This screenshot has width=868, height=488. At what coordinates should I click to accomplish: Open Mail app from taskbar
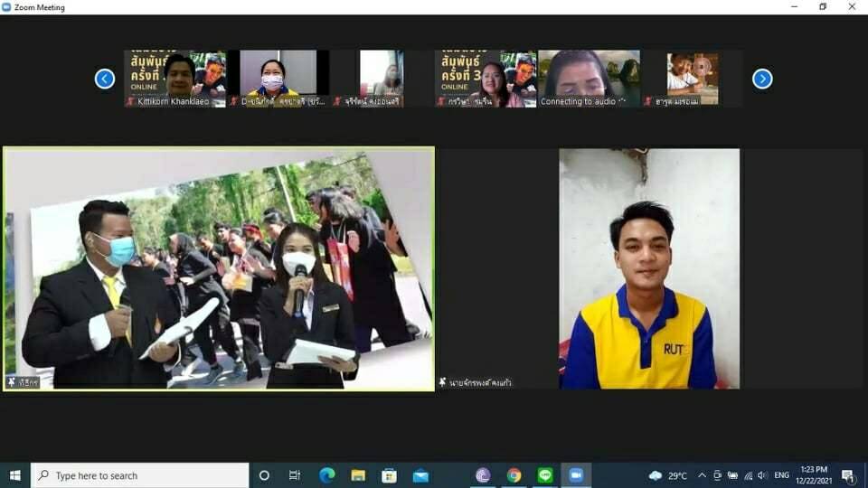pyautogui.click(x=420, y=475)
